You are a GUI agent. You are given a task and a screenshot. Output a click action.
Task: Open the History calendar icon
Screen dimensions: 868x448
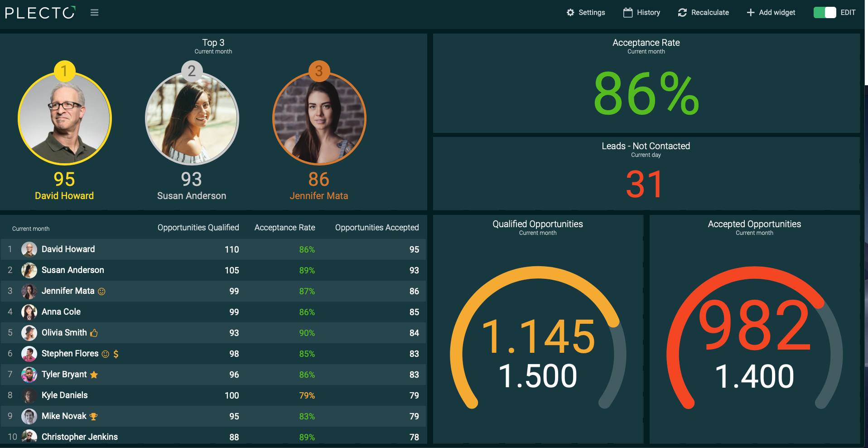[627, 13]
